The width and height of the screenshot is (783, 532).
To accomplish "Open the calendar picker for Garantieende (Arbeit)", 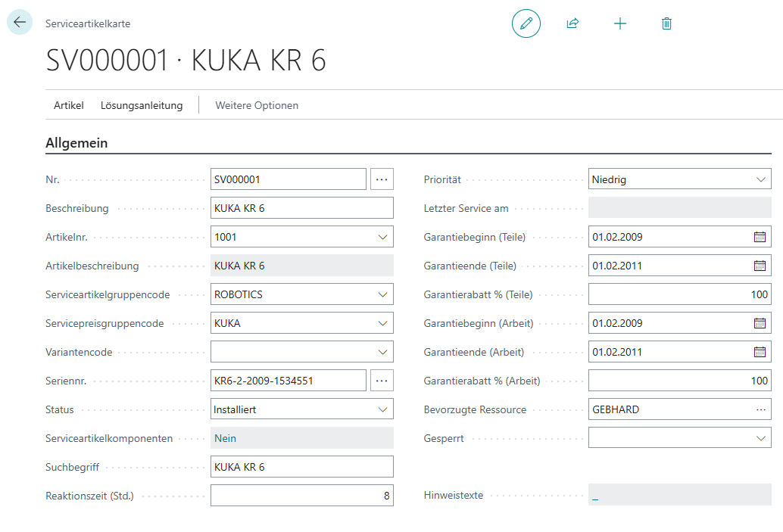I will click(760, 352).
